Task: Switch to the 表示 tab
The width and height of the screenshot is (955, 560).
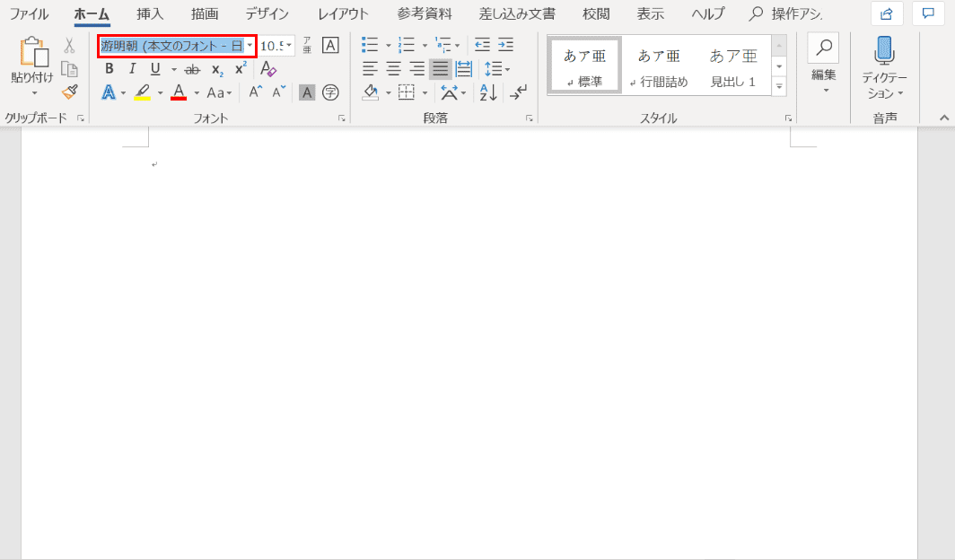Action: (651, 13)
